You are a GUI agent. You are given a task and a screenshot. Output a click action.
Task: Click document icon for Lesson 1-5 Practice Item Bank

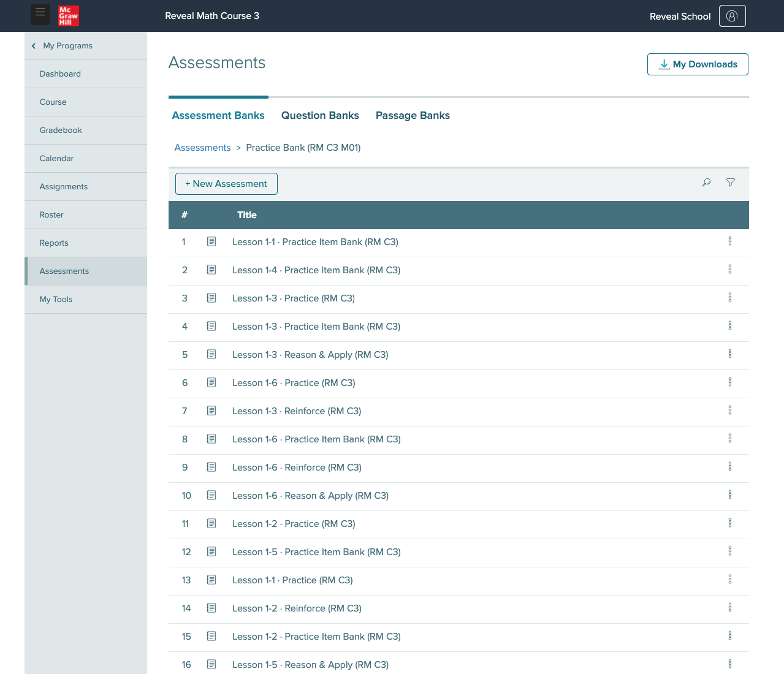(211, 552)
